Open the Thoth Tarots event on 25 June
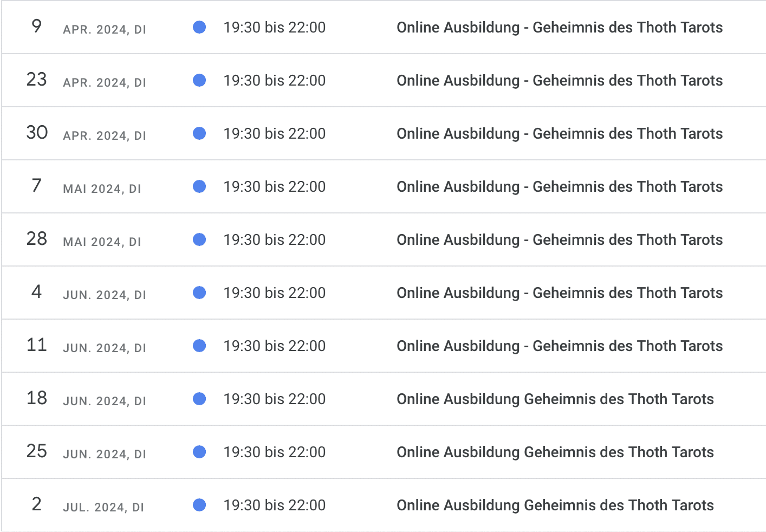 555,452
